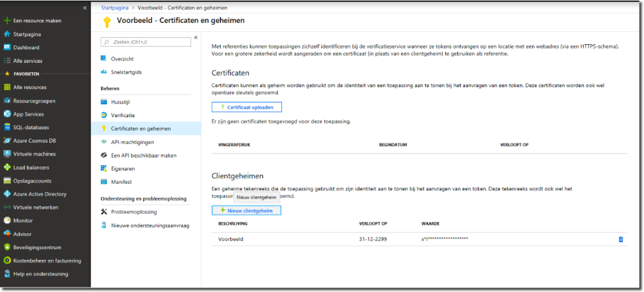The width and height of the screenshot is (644, 292).
Task: Click the Zoeken search field
Action: (146, 42)
